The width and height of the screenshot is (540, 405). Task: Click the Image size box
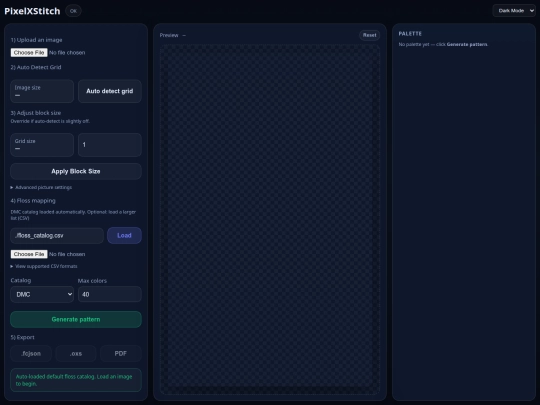(x=42, y=91)
